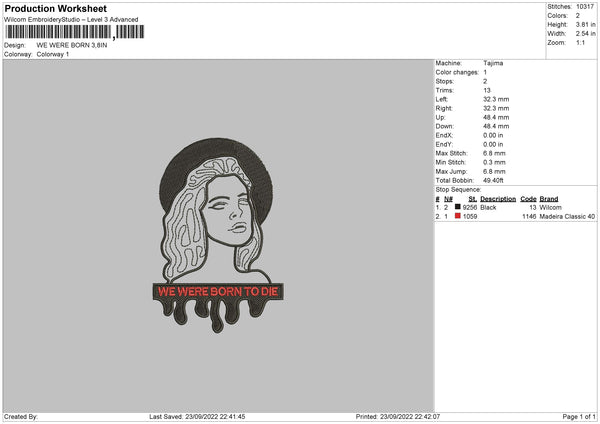
Task: Click the embroidered woman's face design
Action: pos(229,210)
